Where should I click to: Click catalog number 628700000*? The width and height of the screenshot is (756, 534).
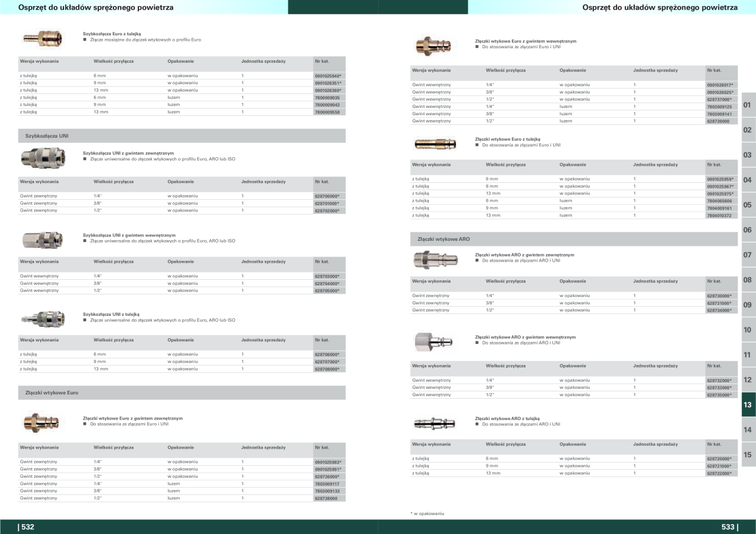(x=327, y=196)
